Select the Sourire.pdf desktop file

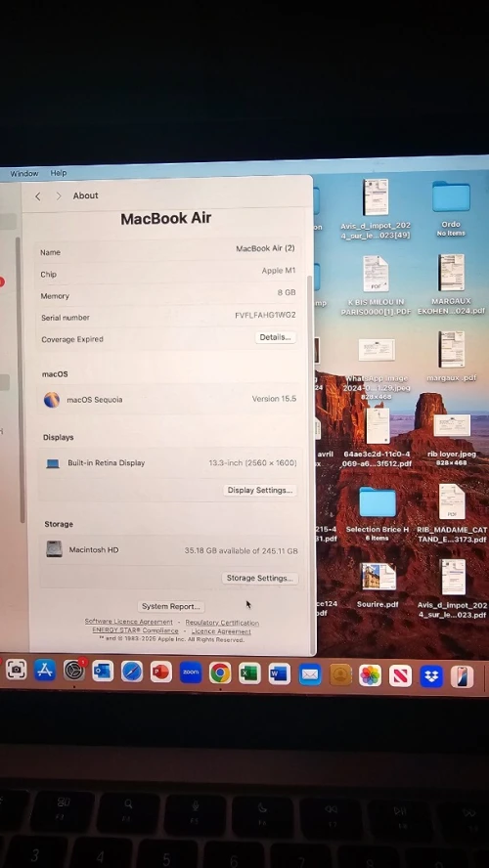(x=378, y=577)
